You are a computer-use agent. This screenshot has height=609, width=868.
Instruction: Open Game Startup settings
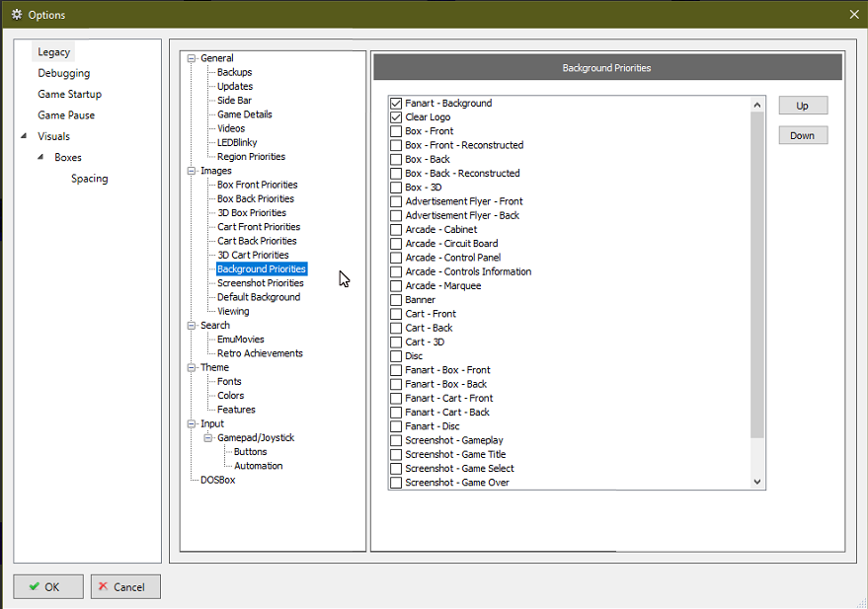tap(69, 94)
